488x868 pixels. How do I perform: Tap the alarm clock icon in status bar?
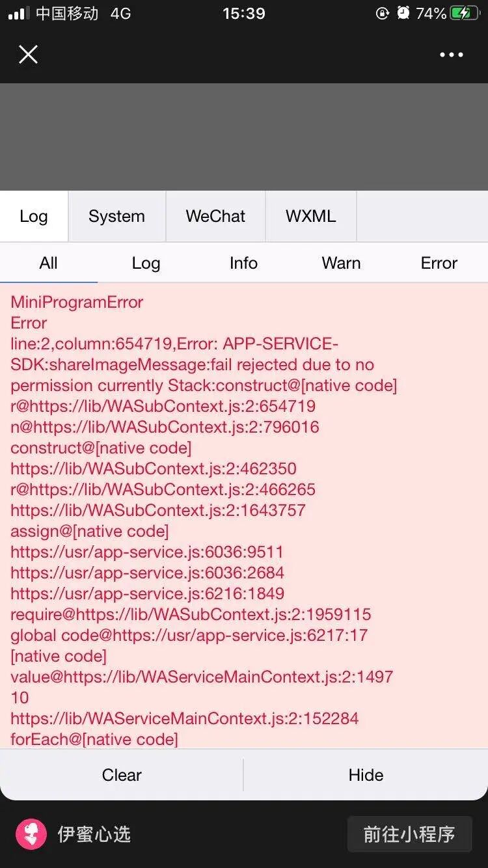pyautogui.click(x=403, y=13)
